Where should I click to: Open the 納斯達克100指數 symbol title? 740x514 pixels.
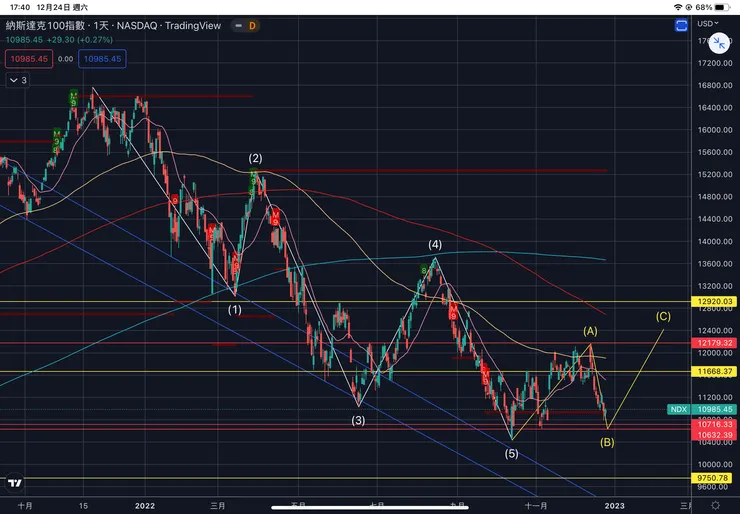[46, 25]
